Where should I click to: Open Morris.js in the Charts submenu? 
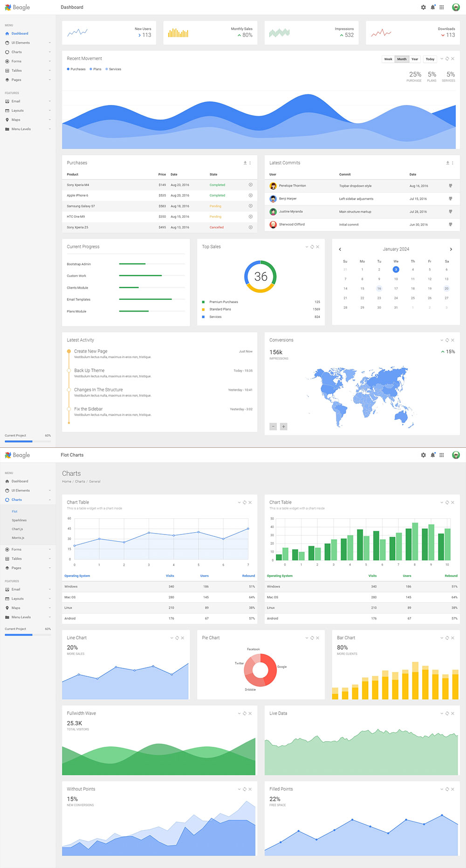coord(18,538)
